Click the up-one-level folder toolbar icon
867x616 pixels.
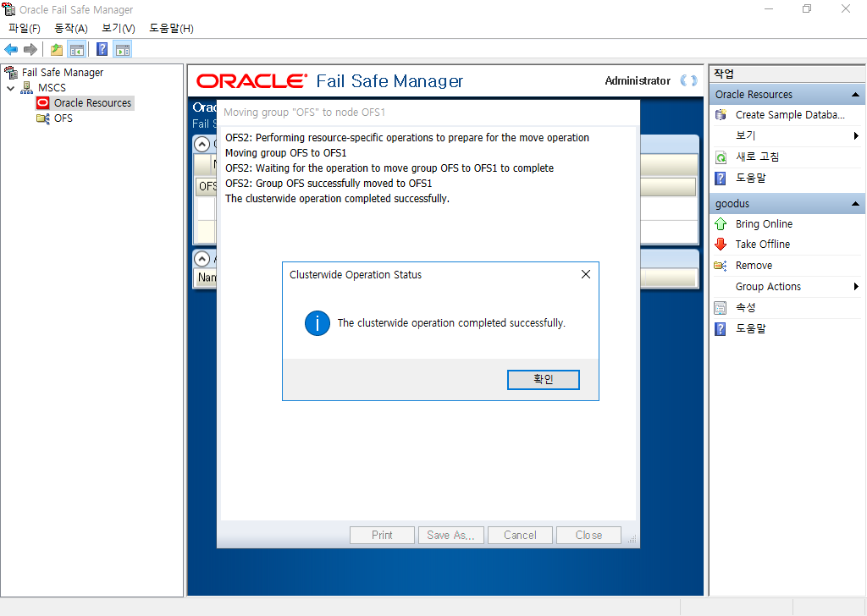click(x=57, y=50)
